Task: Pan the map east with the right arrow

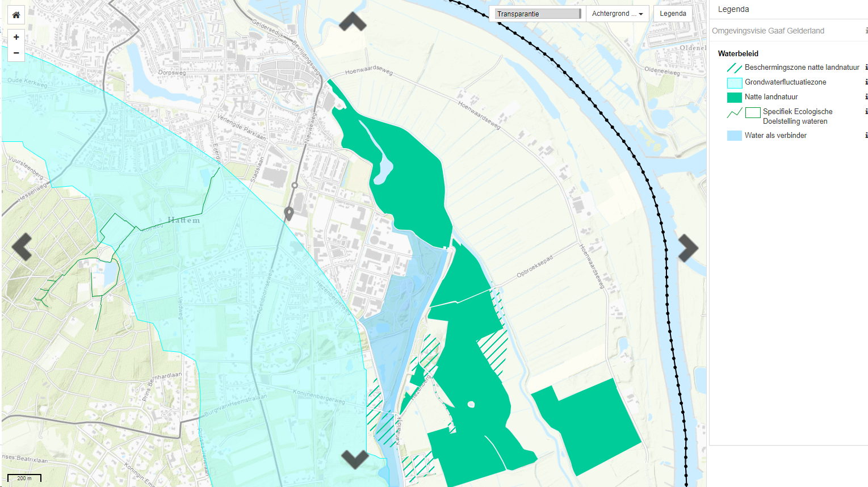Action: [x=688, y=248]
